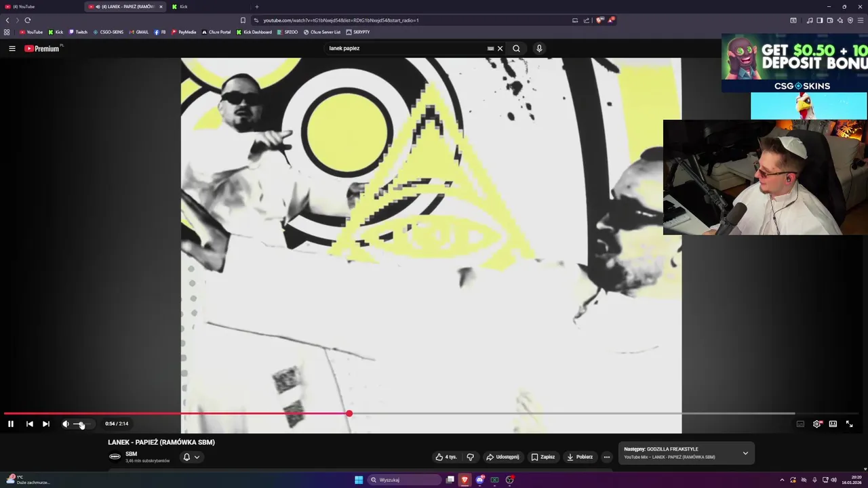Open SPZOO bookmark

click(x=288, y=32)
